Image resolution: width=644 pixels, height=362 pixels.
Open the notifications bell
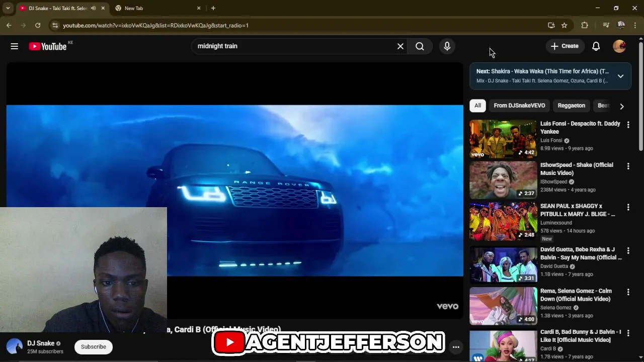596,46
